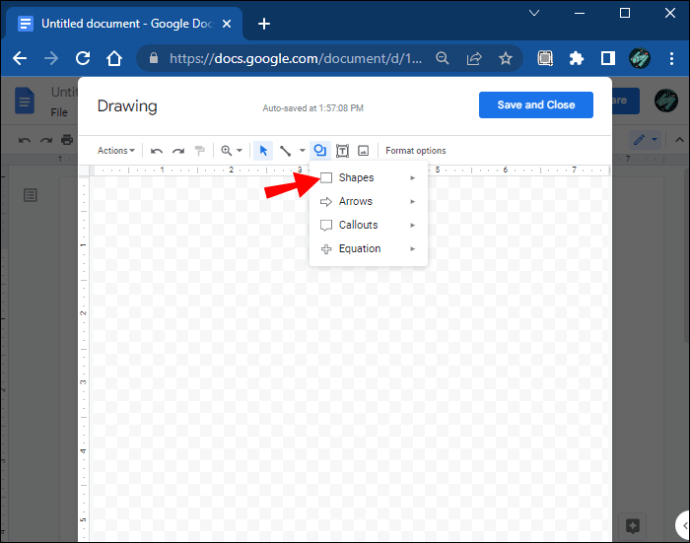Click the Google Docs home logo
The height and width of the screenshot is (543, 690).
(25, 100)
